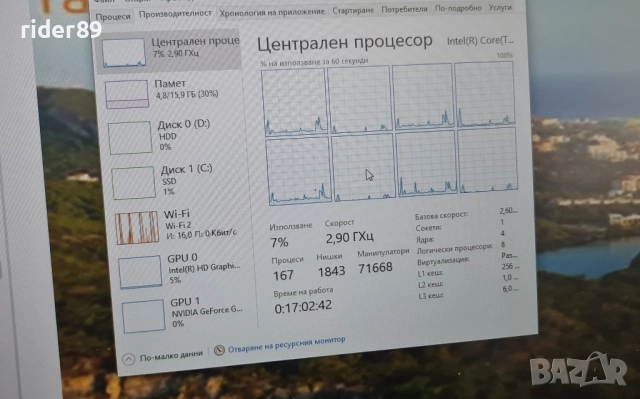Image resolution: width=640 pixels, height=399 pixels.
Task: Go to the Услуги tab
Action: 500,7
